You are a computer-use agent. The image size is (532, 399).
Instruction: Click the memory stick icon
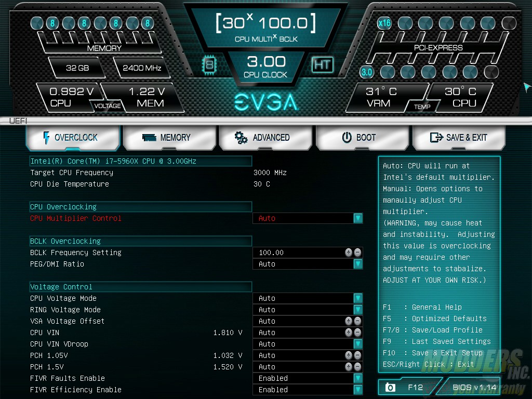149,137
